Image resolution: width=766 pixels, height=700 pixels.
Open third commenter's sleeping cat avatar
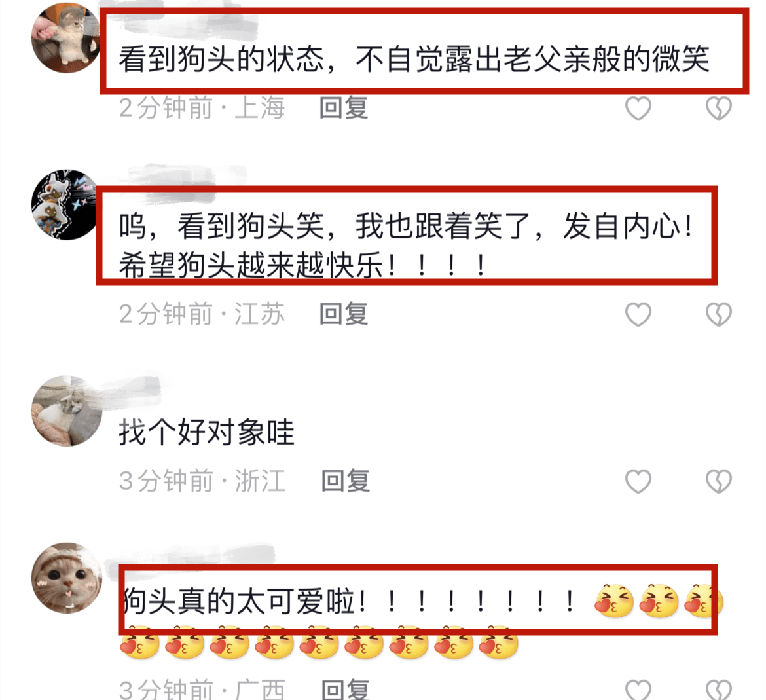(x=66, y=411)
